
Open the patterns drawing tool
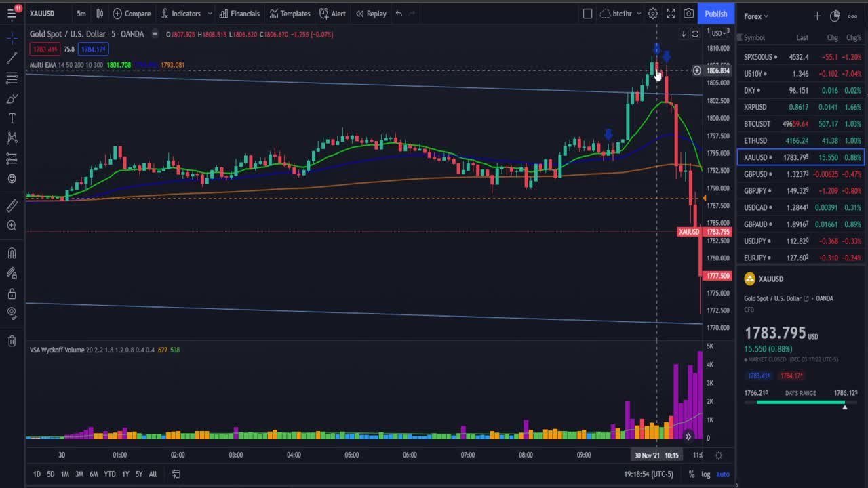(12, 138)
